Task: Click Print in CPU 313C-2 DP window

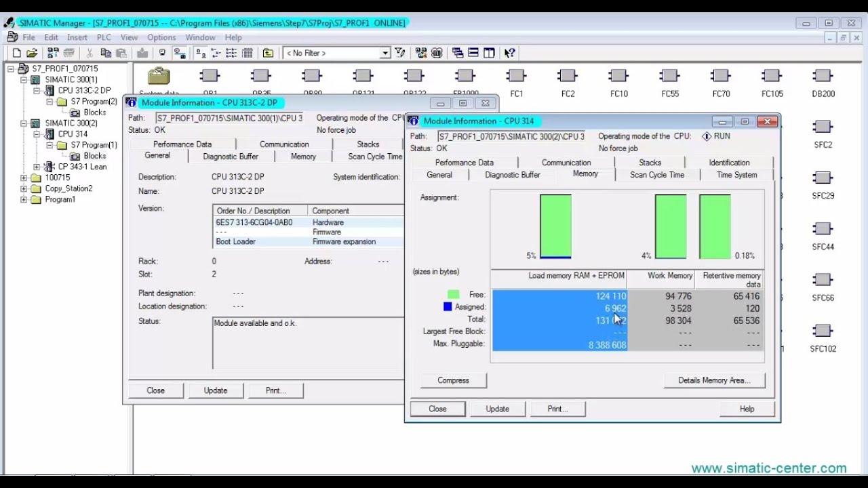Action: pos(275,390)
